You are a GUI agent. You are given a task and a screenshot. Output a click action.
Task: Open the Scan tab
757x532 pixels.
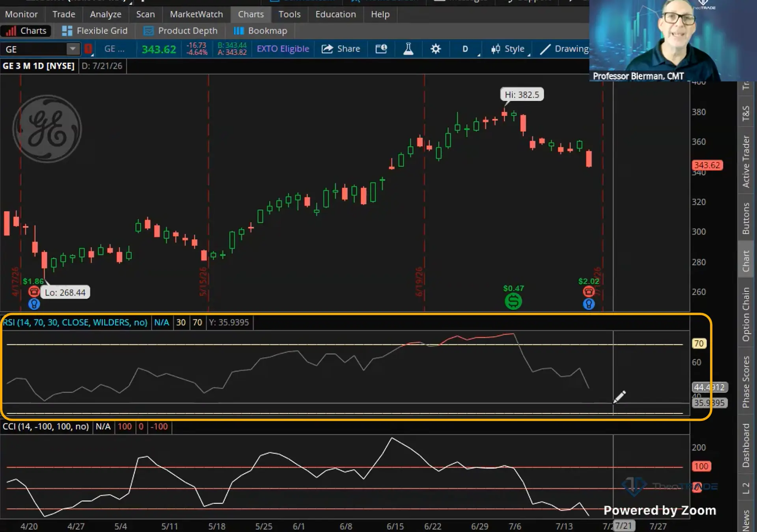click(145, 14)
